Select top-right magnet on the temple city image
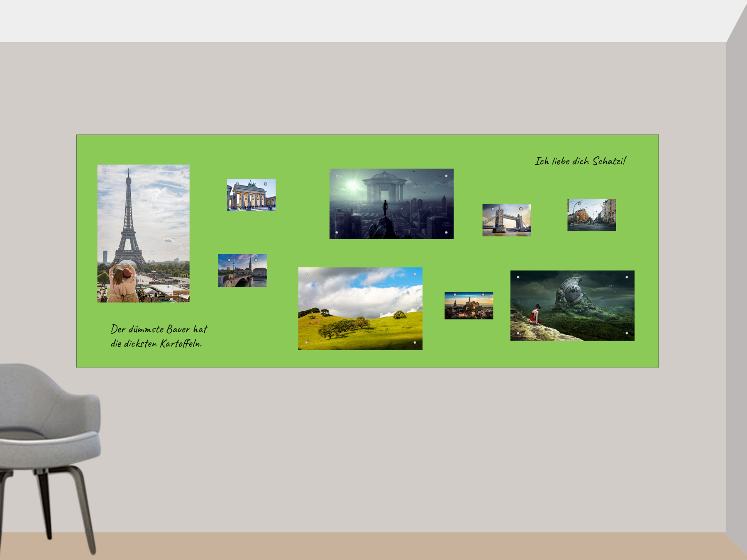747x560 pixels. point(446,176)
